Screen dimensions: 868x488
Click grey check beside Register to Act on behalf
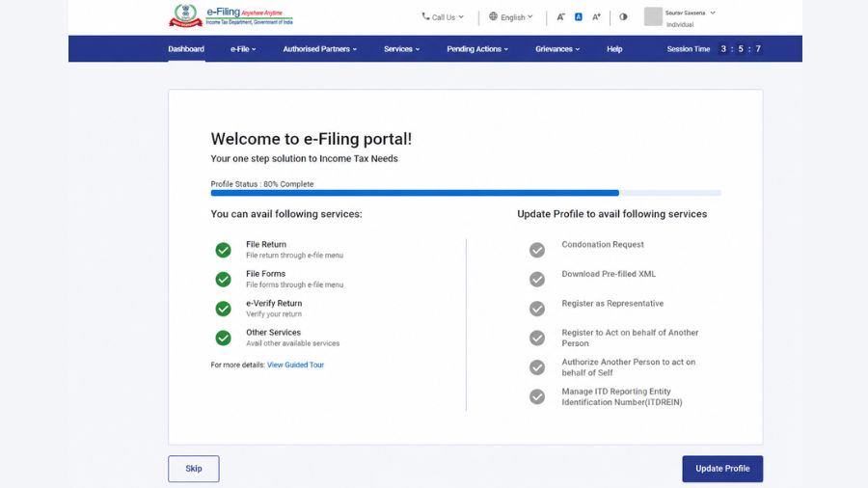[537, 339]
